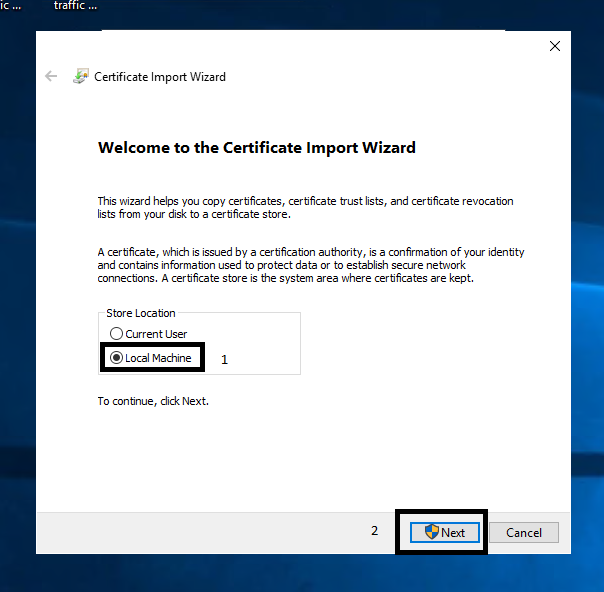Click the certificate icon beside the wizard title
This screenshot has width=604, height=592.
[x=81, y=76]
